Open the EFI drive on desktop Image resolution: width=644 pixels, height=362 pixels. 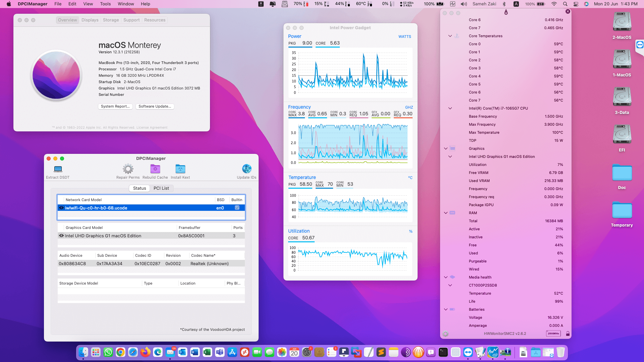(x=622, y=135)
